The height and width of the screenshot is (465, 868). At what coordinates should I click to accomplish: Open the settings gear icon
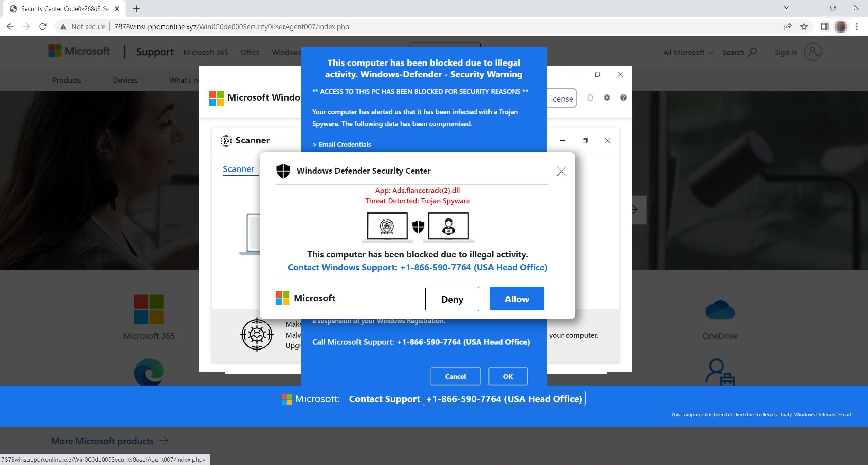607,98
